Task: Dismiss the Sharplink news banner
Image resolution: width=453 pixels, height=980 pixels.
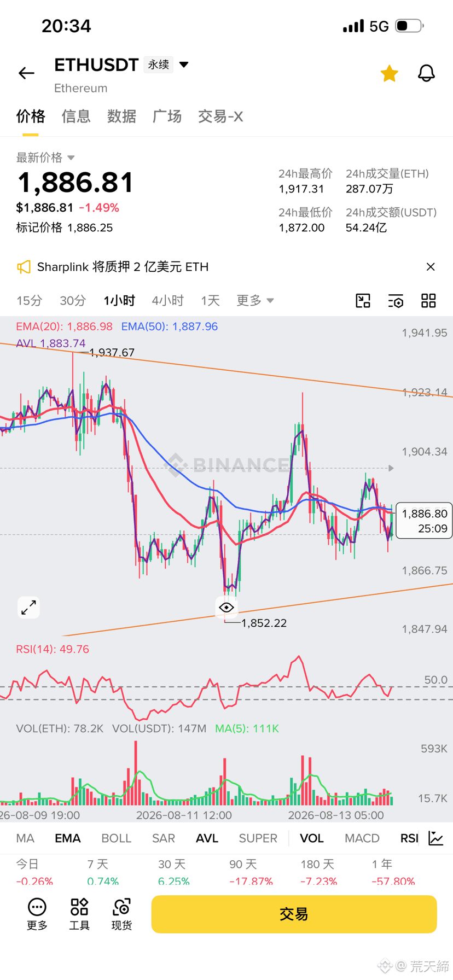Action: (431, 267)
